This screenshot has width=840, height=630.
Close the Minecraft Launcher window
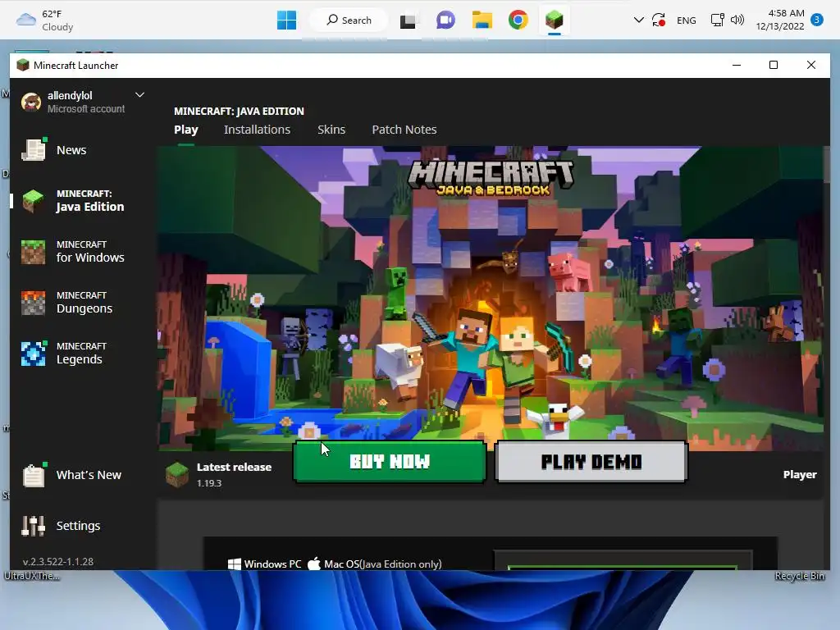[811, 65]
